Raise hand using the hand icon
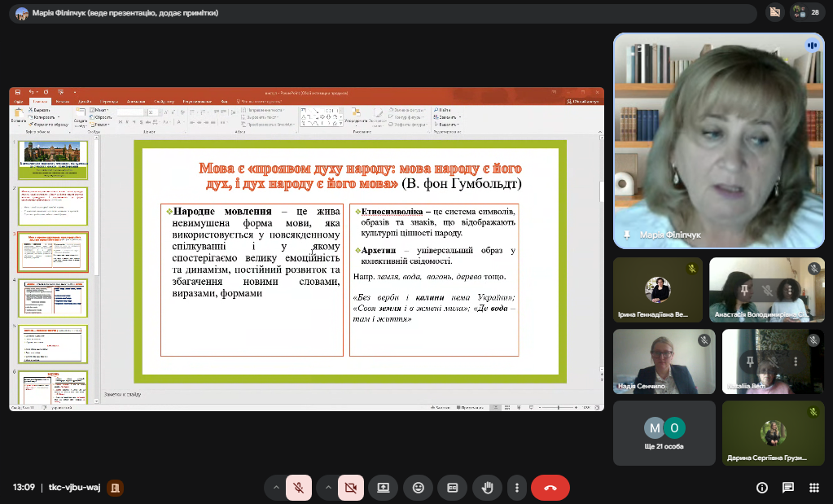 (488, 488)
